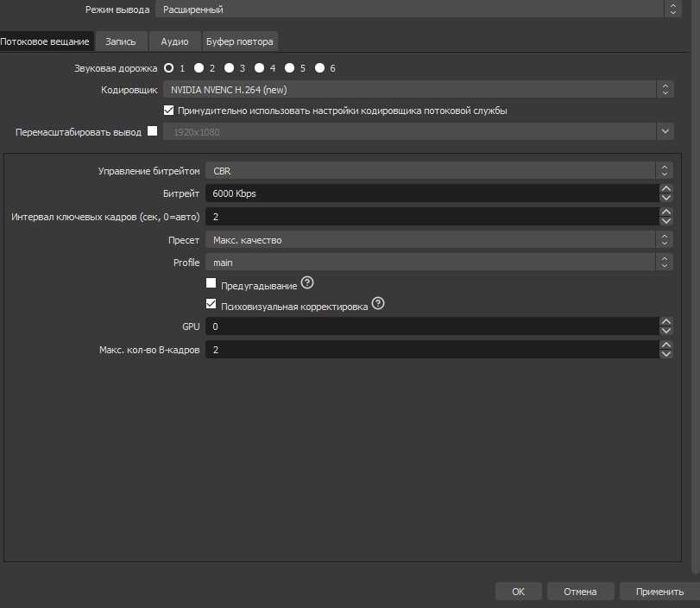This screenshot has width=700, height=608.
Task: Open the Кодировщик encoder dropdown
Action: (418, 89)
